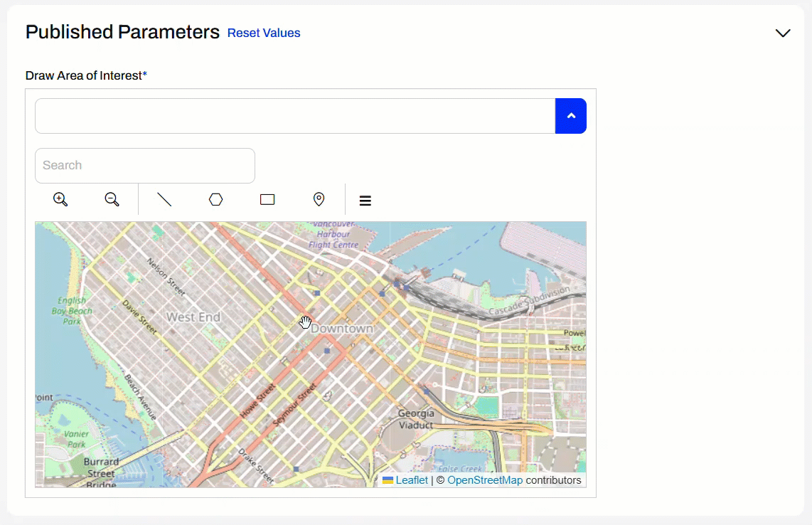Click the zoom in magnifier icon
Viewport: 812px width, 525px height.
[60, 200]
